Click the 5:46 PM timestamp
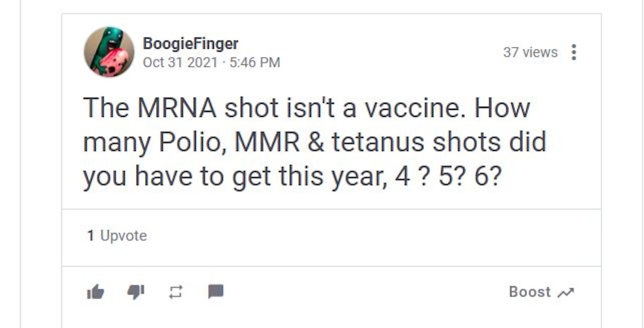 click(x=254, y=62)
